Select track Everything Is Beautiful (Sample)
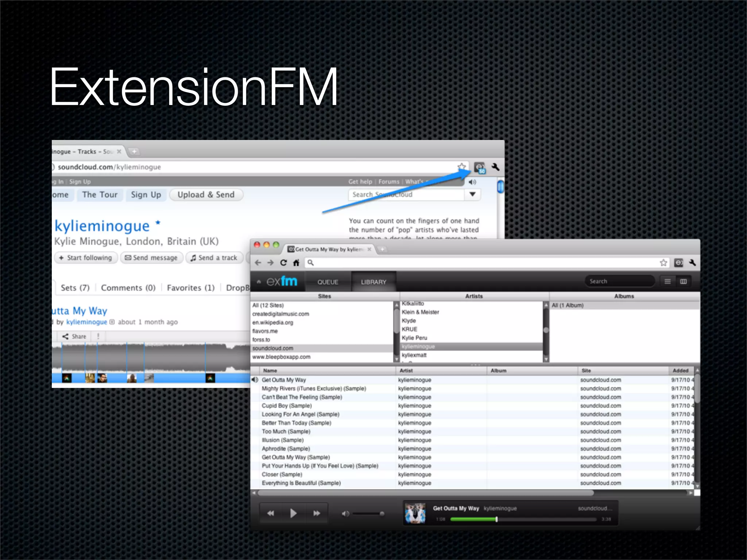Viewport: 747px width, 560px height. 472,483
